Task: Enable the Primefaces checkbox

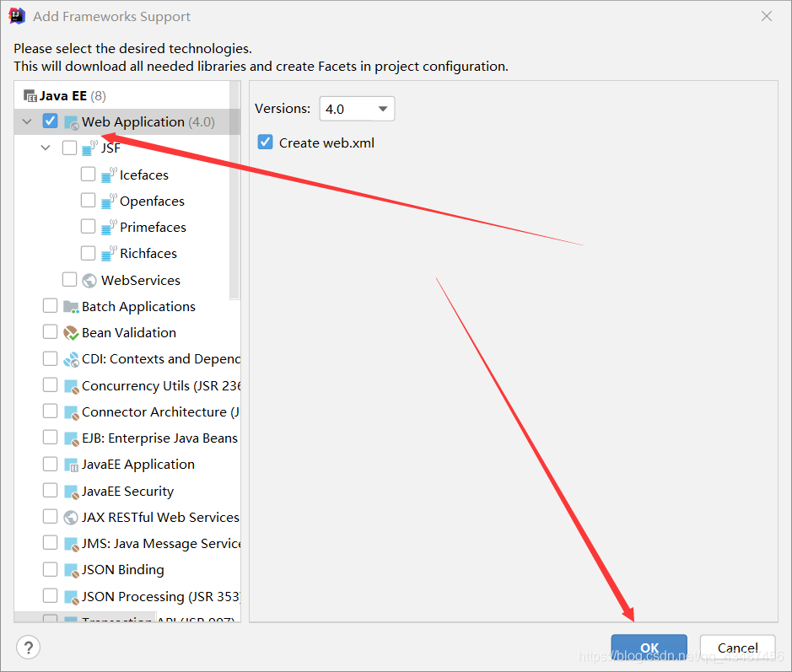Action: (x=89, y=227)
